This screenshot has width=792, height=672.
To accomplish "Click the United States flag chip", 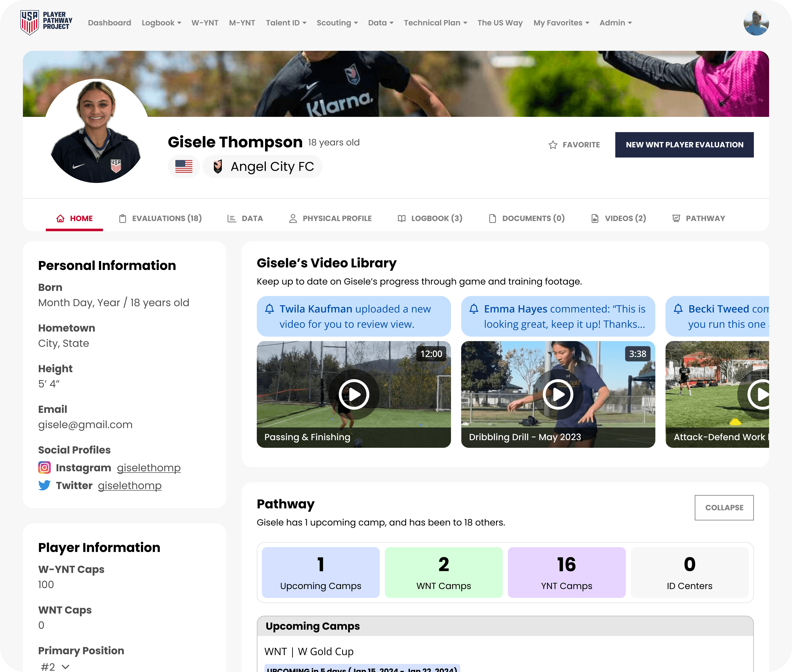I will pos(184,166).
